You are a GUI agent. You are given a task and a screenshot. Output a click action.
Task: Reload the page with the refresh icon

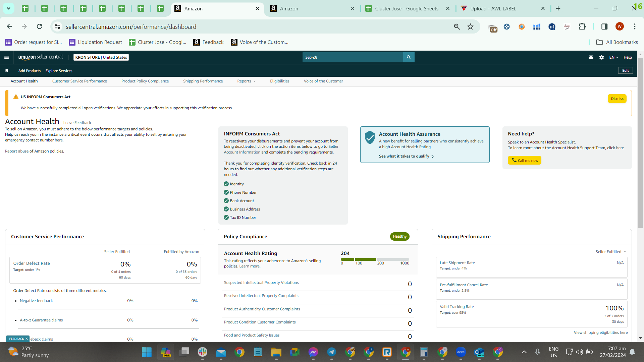coord(40,26)
